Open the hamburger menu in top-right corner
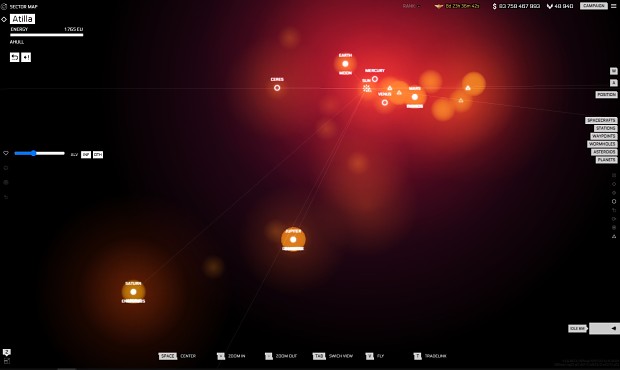This screenshot has height=370, width=620. [614, 6]
